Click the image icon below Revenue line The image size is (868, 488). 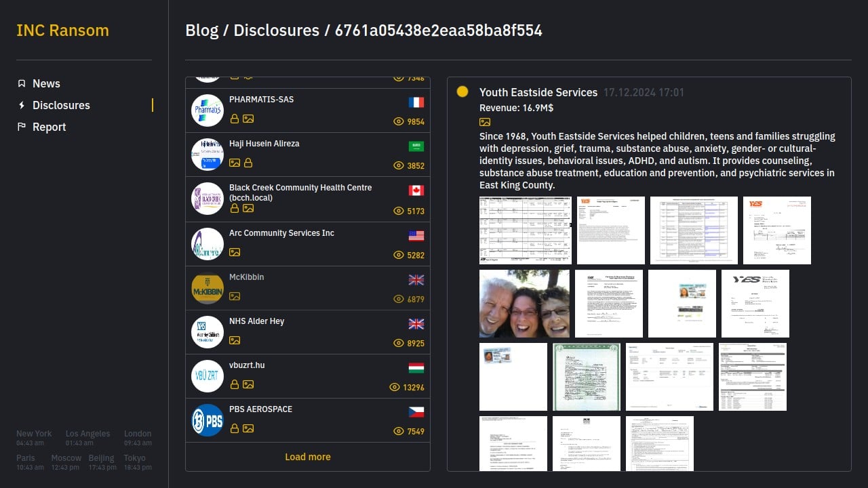485,122
